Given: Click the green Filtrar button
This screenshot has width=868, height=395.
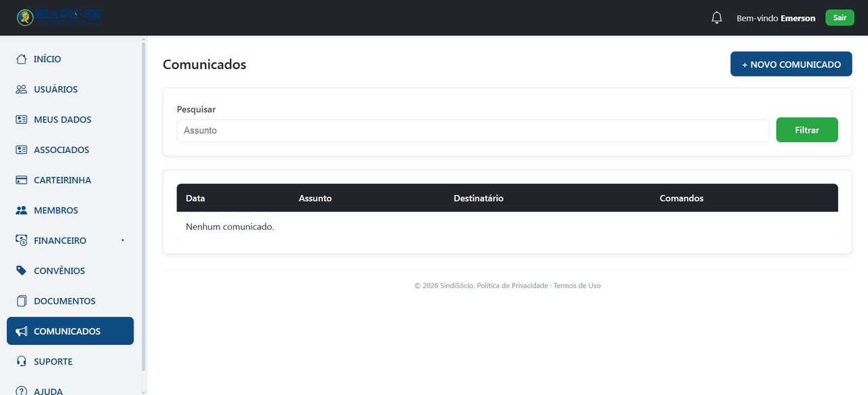Looking at the screenshot, I should tap(807, 130).
